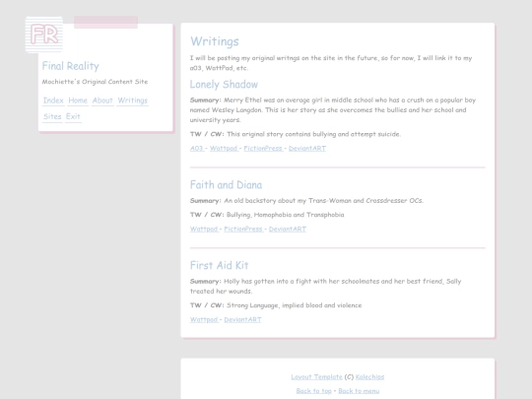The width and height of the screenshot is (532, 399).
Task: Open the Index menu link
Action: 53,100
